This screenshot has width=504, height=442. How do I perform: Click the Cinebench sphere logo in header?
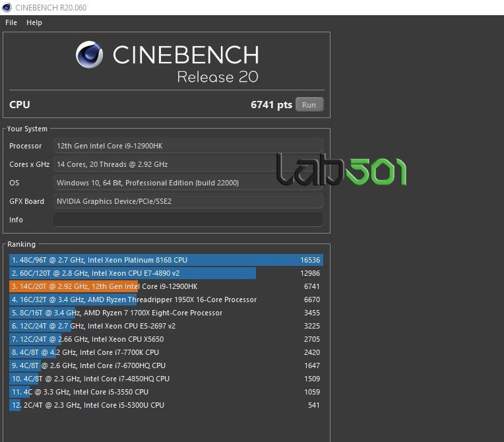pyautogui.click(x=89, y=55)
